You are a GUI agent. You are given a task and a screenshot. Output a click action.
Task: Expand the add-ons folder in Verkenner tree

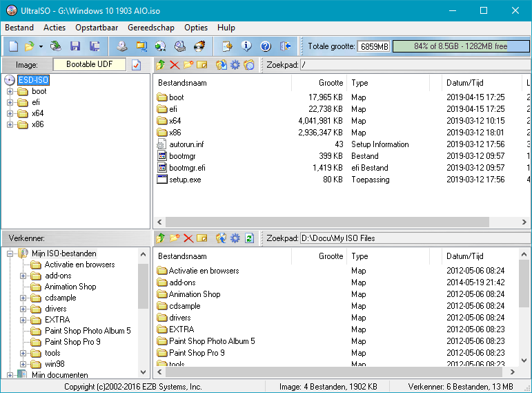pyautogui.click(x=23, y=276)
